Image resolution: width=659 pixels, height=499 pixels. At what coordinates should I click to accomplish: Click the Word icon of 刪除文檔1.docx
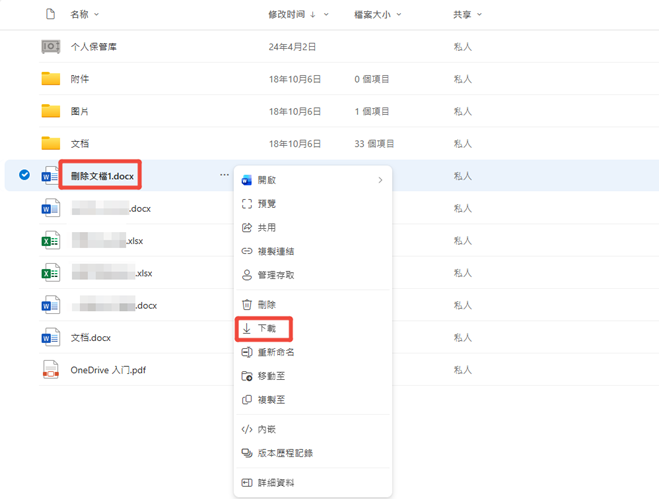50,176
